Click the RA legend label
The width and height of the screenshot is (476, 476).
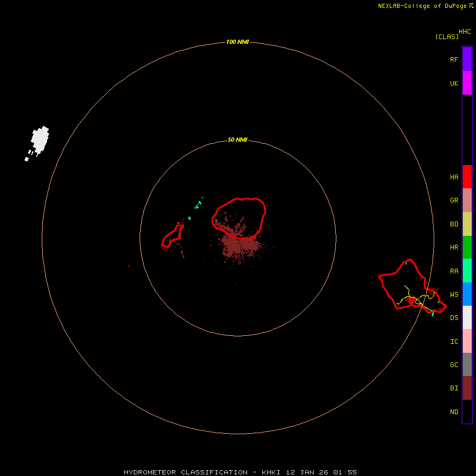[454, 271]
